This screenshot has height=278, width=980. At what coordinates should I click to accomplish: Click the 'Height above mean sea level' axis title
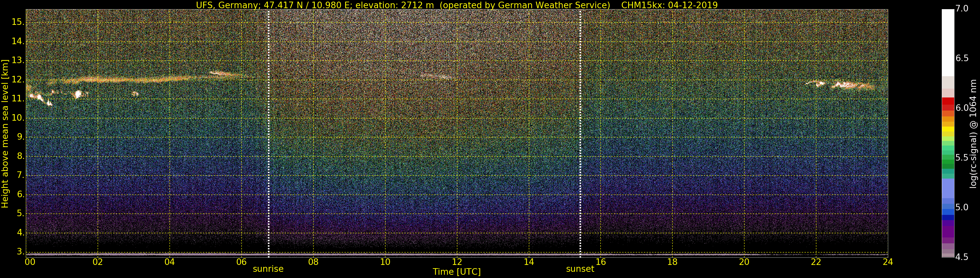[x=5, y=133]
